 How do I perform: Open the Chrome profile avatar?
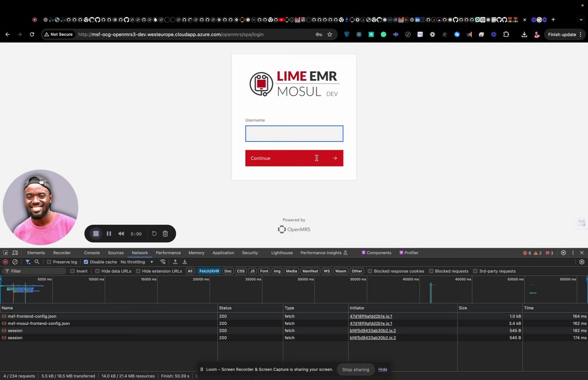coord(537,34)
